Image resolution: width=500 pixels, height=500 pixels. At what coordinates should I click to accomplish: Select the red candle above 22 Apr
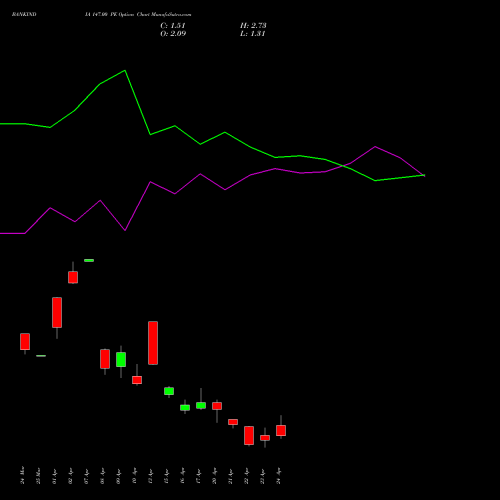tap(249, 435)
